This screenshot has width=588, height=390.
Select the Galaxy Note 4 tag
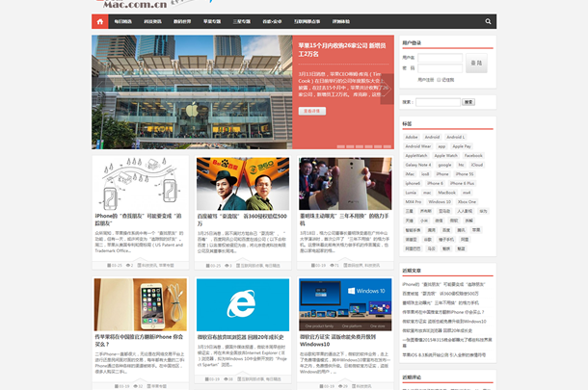point(417,165)
